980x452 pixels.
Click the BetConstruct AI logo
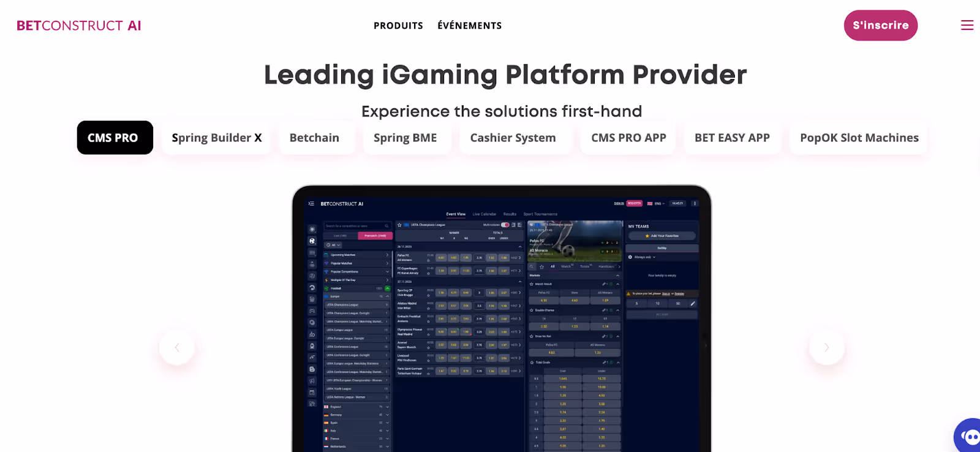tap(79, 26)
